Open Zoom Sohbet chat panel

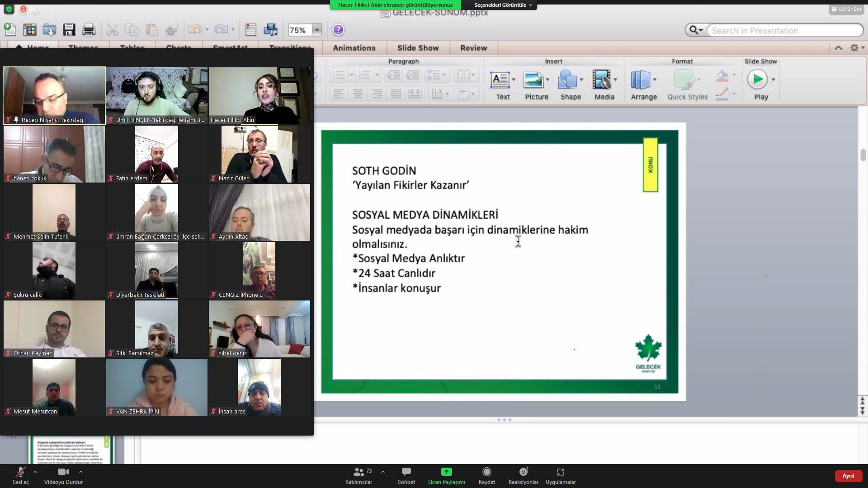(x=406, y=476)
